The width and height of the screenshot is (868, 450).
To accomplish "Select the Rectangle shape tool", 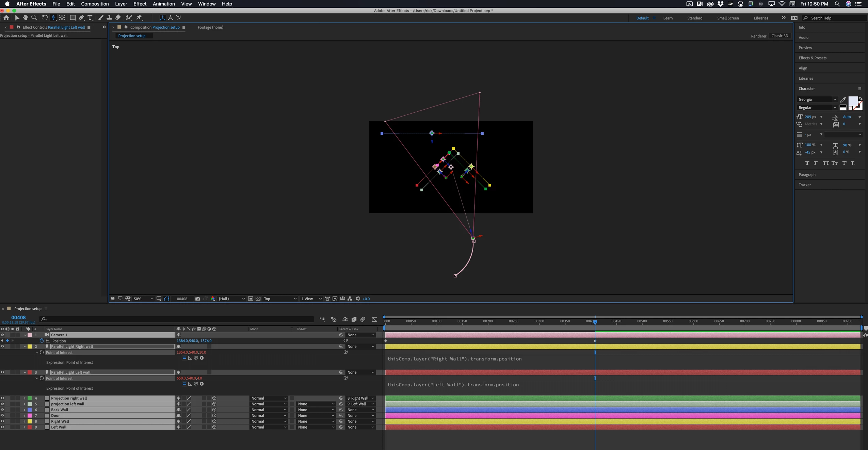I will (x=73, y=18).
